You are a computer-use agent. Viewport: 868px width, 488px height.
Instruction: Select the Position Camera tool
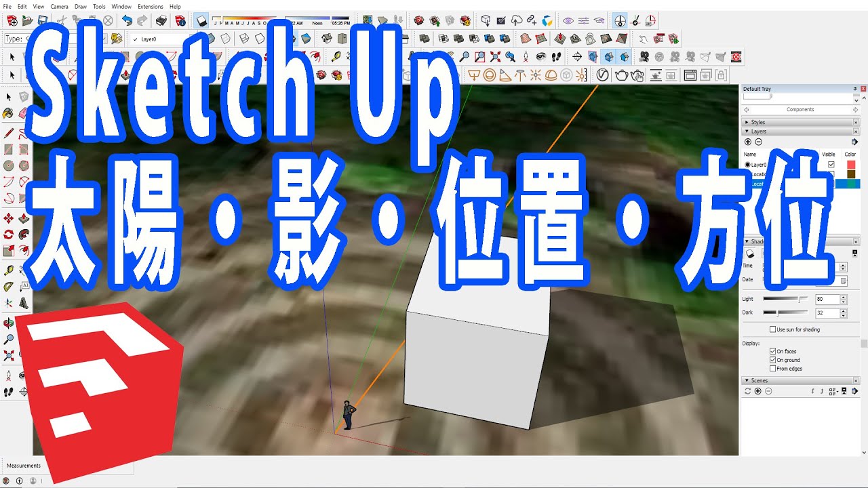pos(526,56)
